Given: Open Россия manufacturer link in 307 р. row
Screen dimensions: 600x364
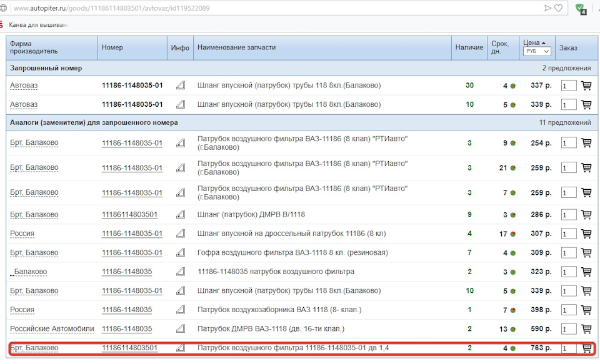Looking at the screenshot, I should click(x=22, y=234).
